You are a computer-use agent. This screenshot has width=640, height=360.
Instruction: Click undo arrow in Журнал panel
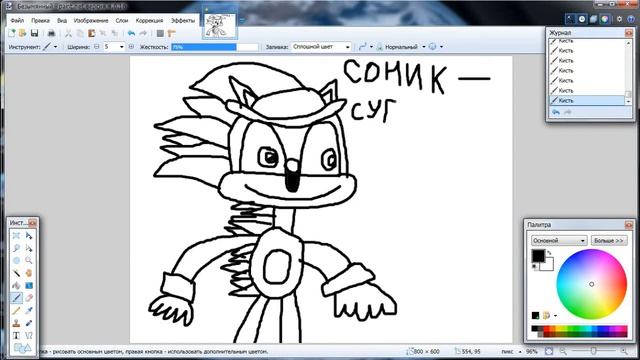556,112
